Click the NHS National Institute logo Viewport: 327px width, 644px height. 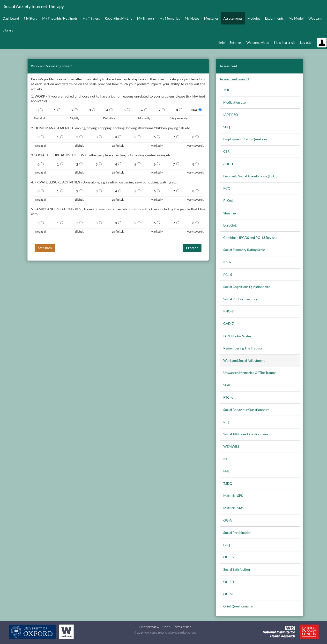click(x=279, y=632)
